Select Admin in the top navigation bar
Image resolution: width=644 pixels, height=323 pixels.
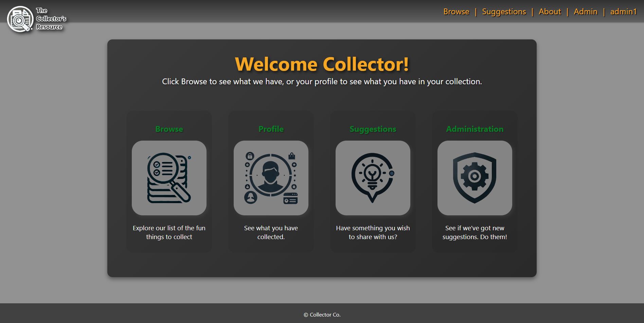[585, 12]
